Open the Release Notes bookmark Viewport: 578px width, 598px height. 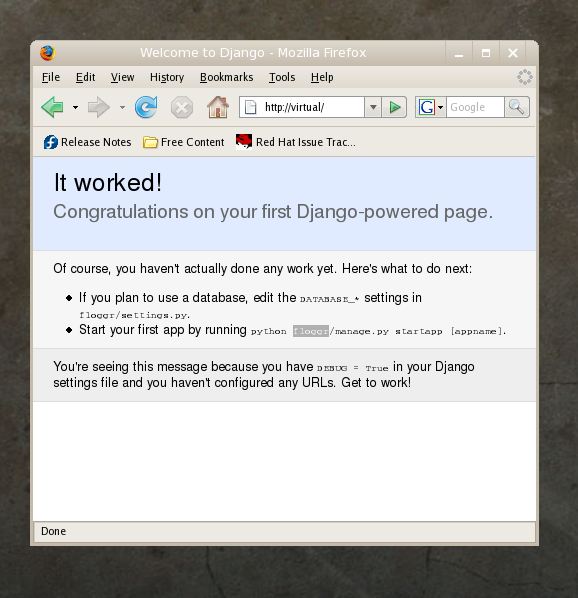(x=87, y=142)
